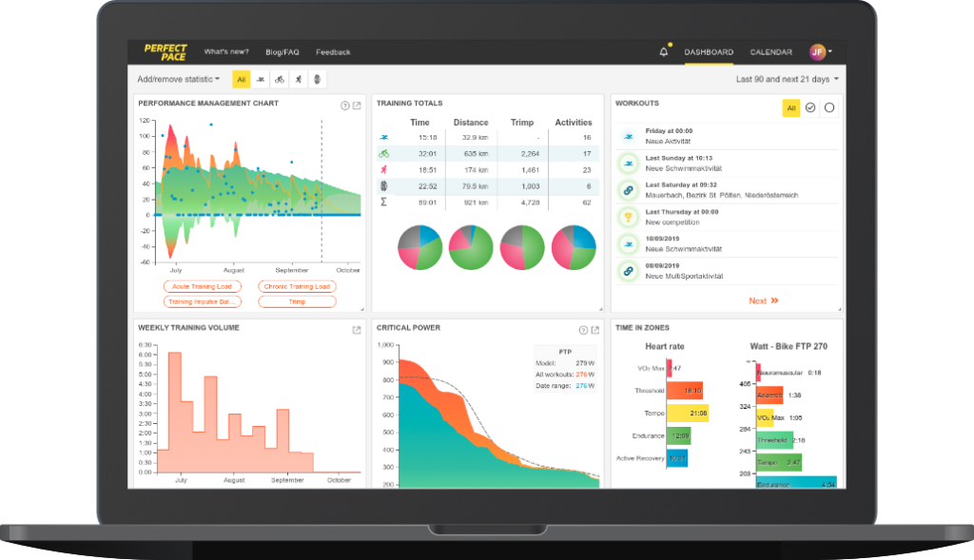
Task: Toggle Chronic Training Load series
Action: (297, 286)
